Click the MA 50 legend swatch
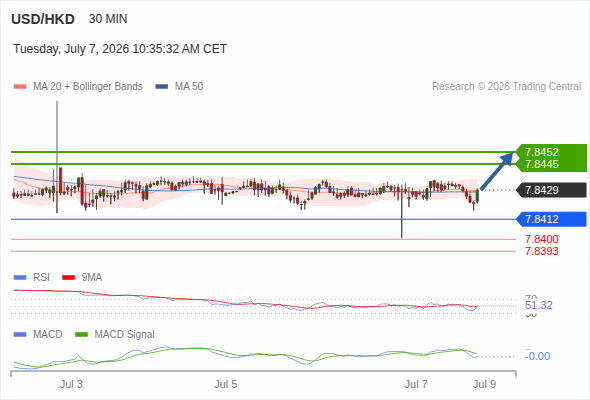The height and width of the screenshot is (400, 590). click(162, 87)
